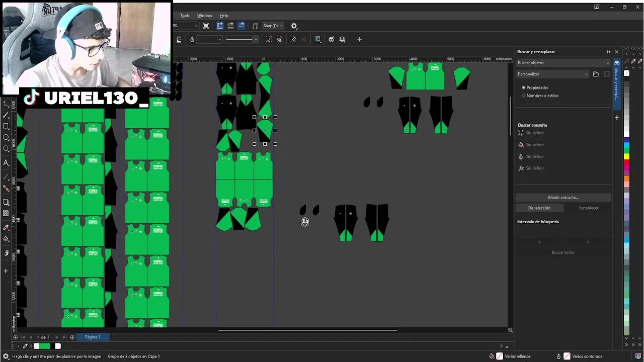Image resolution: width=644 pixels, height=362 pixels.
Task: Open the options gear icon
Action: (x=294, y=26)
